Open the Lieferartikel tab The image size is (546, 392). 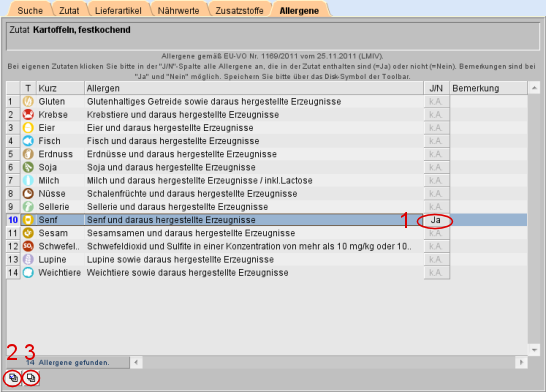click(x=118, y=10)
